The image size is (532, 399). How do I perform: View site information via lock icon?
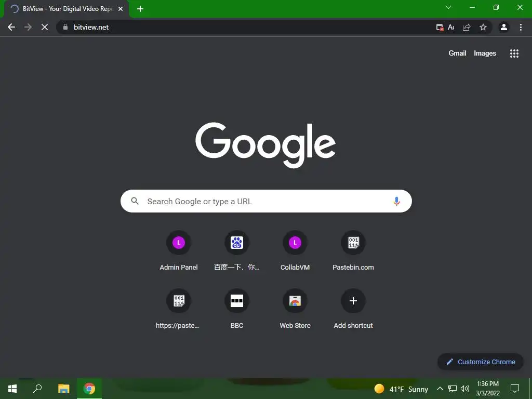(65, 27)
